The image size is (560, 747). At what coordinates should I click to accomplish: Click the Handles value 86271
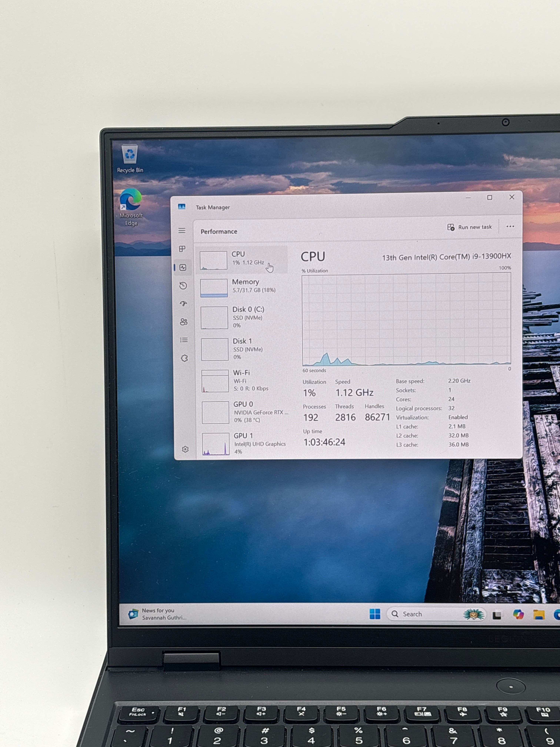(377, 417)
